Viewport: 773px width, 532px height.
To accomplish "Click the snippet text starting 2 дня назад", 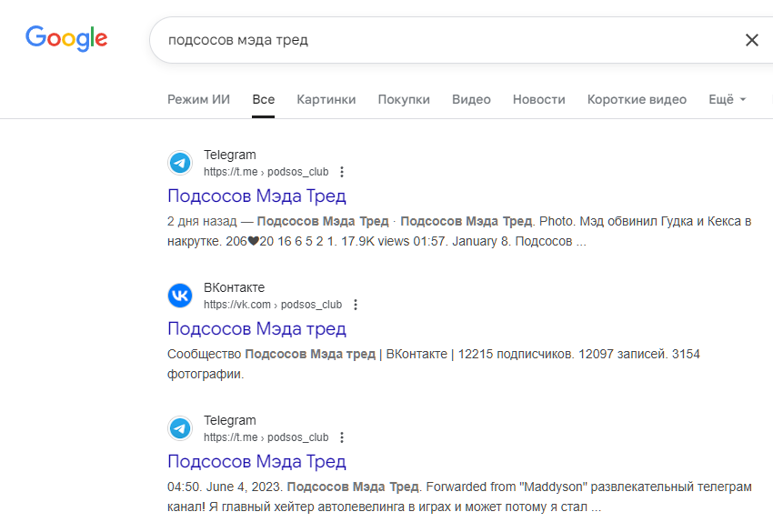I will click(x=459, y=231).
